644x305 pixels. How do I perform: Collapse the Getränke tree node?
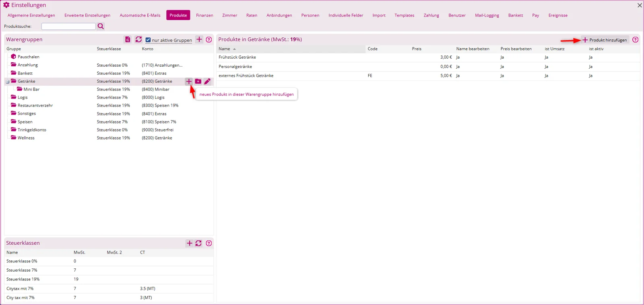click(8, 82)
